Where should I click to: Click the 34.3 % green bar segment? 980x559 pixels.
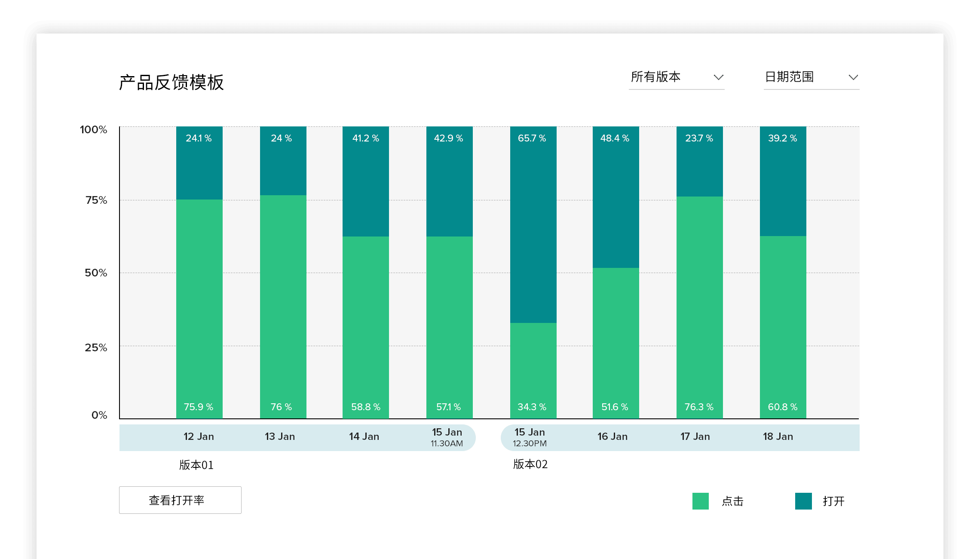tap(533, 370)
